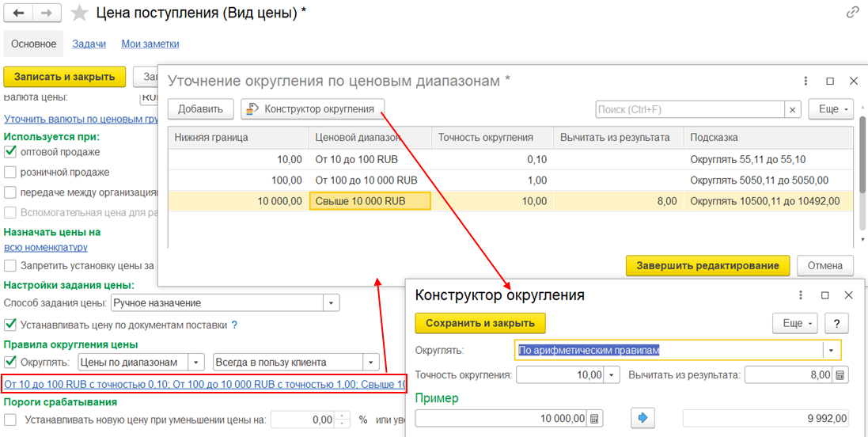Switch to the Задачи tab
This screenshot has width=868, height=437.
click(x=89, y=44)
